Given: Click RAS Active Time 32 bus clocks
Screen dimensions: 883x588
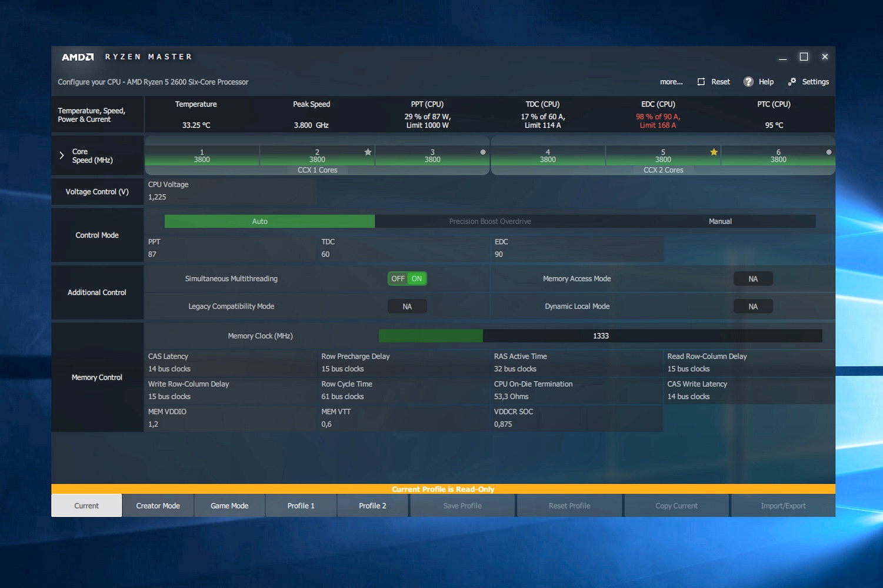Looking at the screenshot, I should pos(577,363).
